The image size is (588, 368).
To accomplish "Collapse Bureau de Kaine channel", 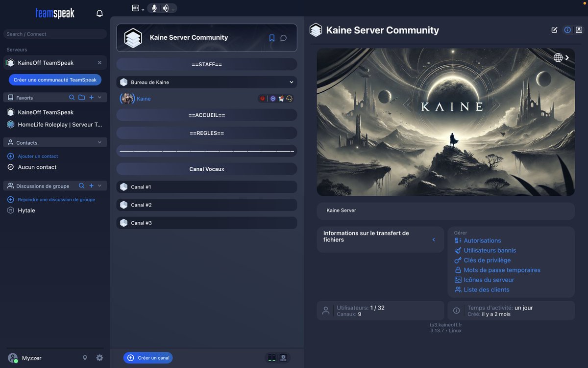I will tap(291, 82).
